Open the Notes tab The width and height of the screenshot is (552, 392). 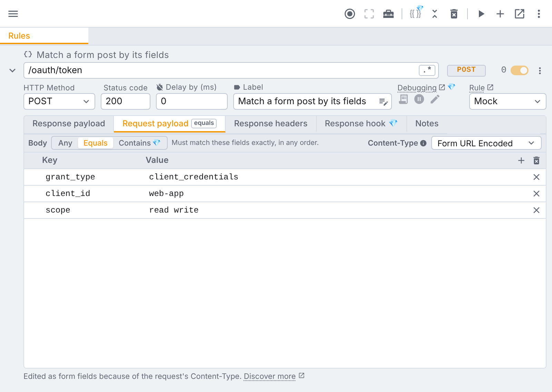pos(427,124)
